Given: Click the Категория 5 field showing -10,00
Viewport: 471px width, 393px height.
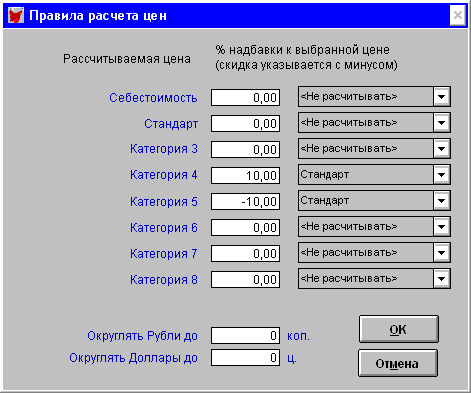Looking at the screenshot, I should (x=245, y=202).
